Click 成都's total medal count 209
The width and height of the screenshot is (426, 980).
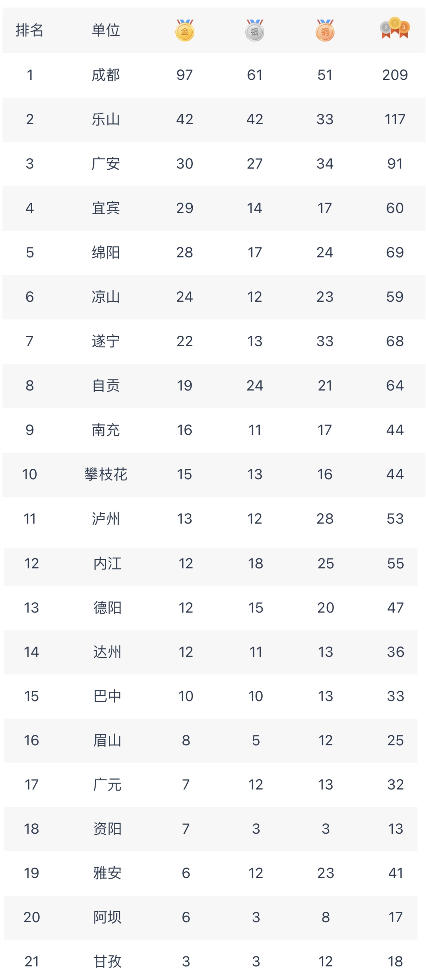(395, 75)
